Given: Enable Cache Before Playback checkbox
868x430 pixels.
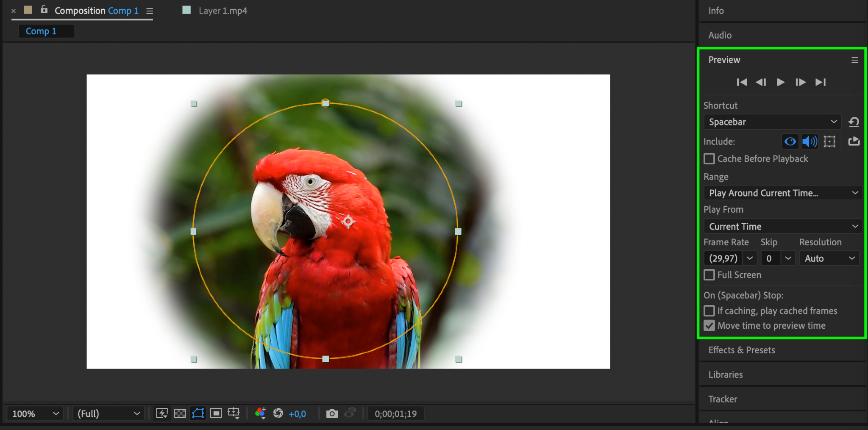Looking at the screenshot, I should tap(709, 159).
